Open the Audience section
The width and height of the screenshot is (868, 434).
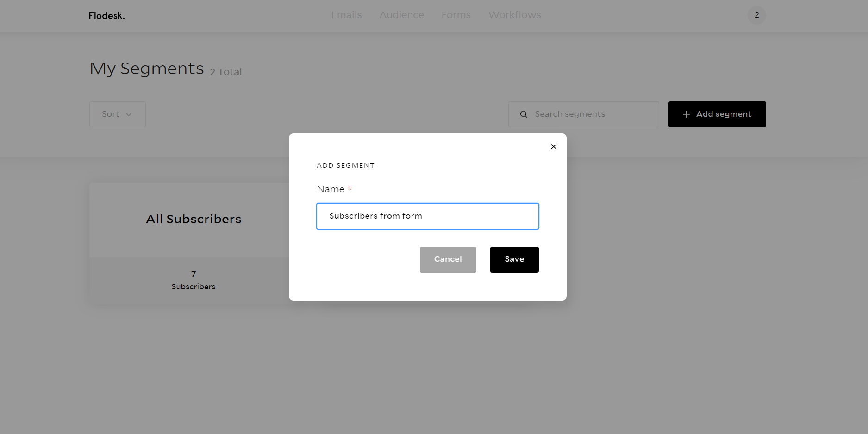click(401, 15)
